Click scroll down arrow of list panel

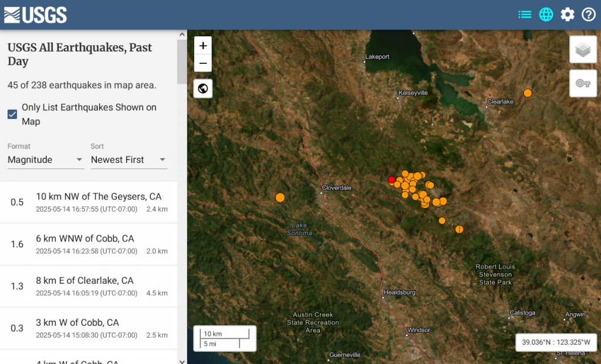point(182,361)
